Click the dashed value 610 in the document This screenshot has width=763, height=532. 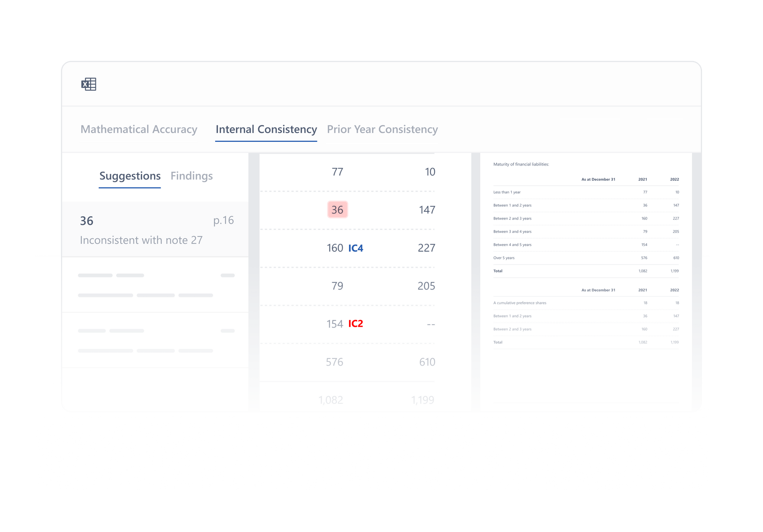click(x=427, y=362)
